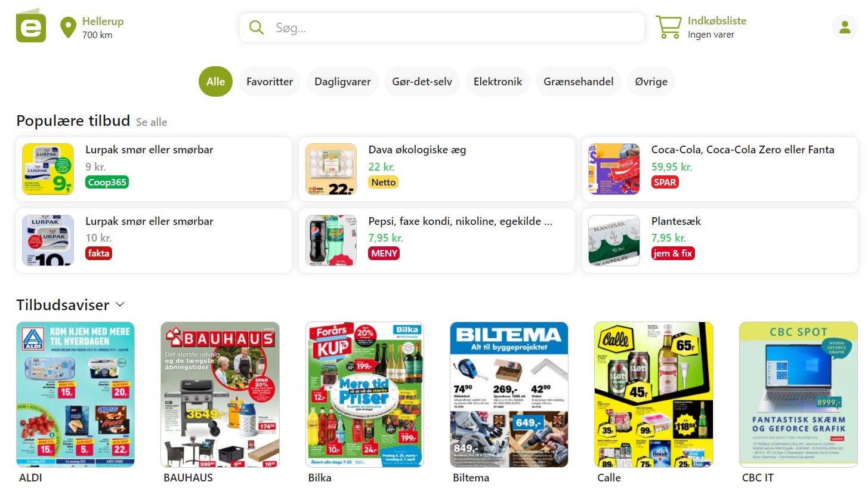
Task: Expand the Tilbudsaviser dropdown chevron
Action: (120, 304)
